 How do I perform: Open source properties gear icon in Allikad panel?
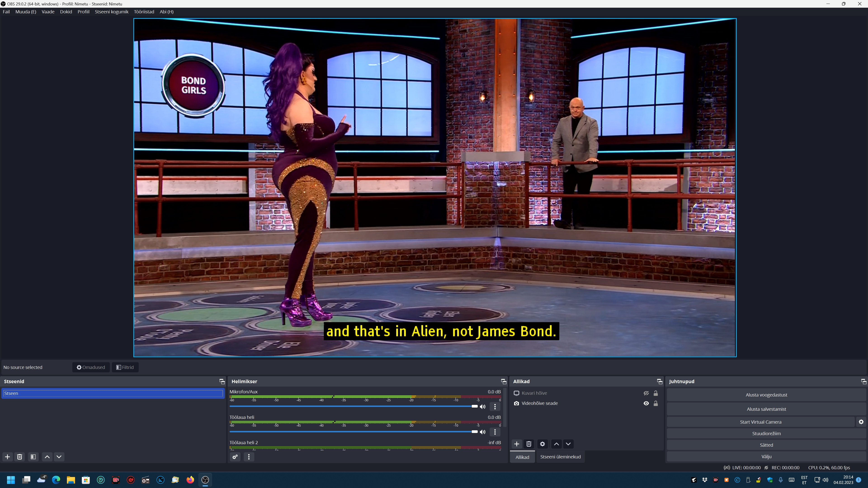point(542,444)
